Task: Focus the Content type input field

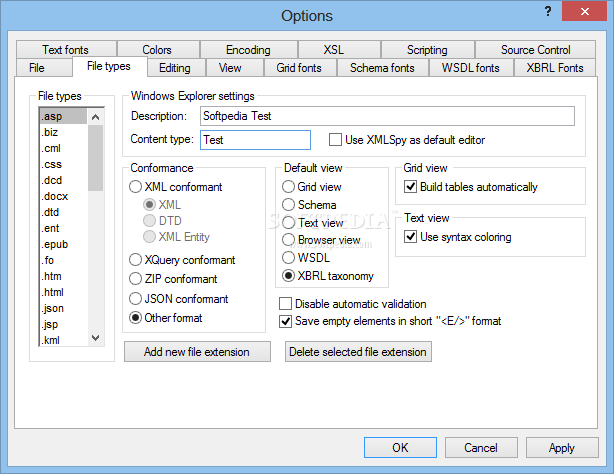Action: tap(255, 141)
